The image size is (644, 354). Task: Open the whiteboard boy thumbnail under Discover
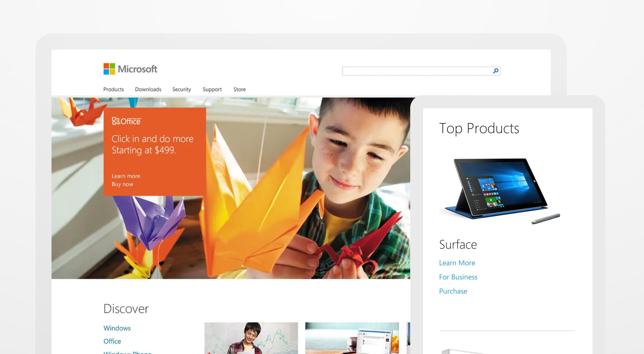251,338
